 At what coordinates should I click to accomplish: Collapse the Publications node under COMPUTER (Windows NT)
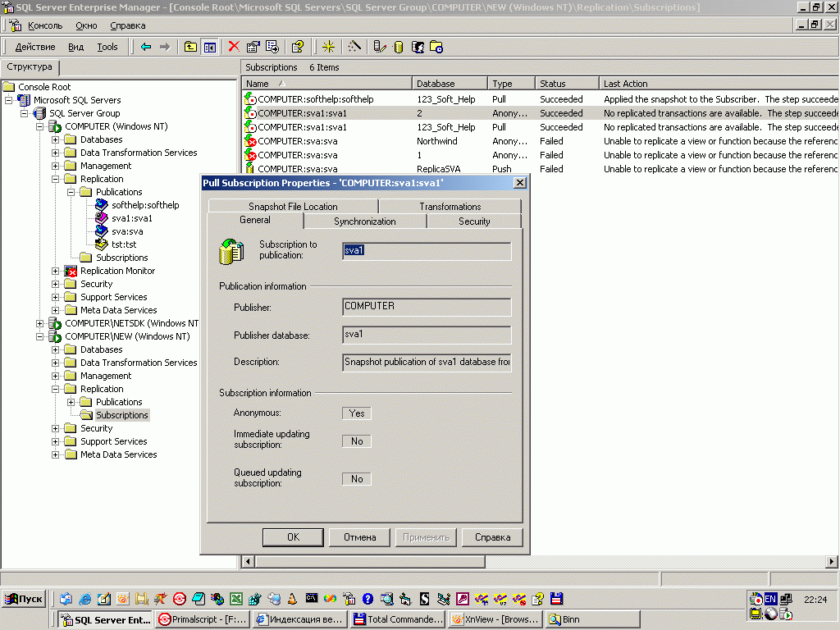[71, 192]
